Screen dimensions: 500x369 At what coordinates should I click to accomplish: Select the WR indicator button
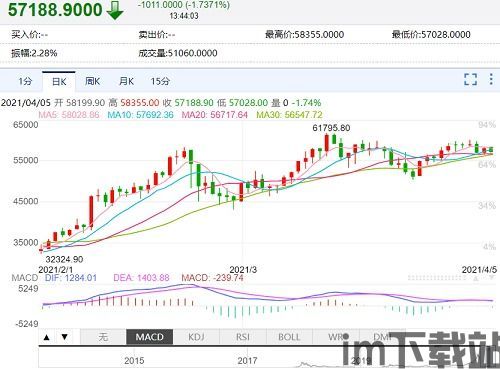click(x=336, y=337)
